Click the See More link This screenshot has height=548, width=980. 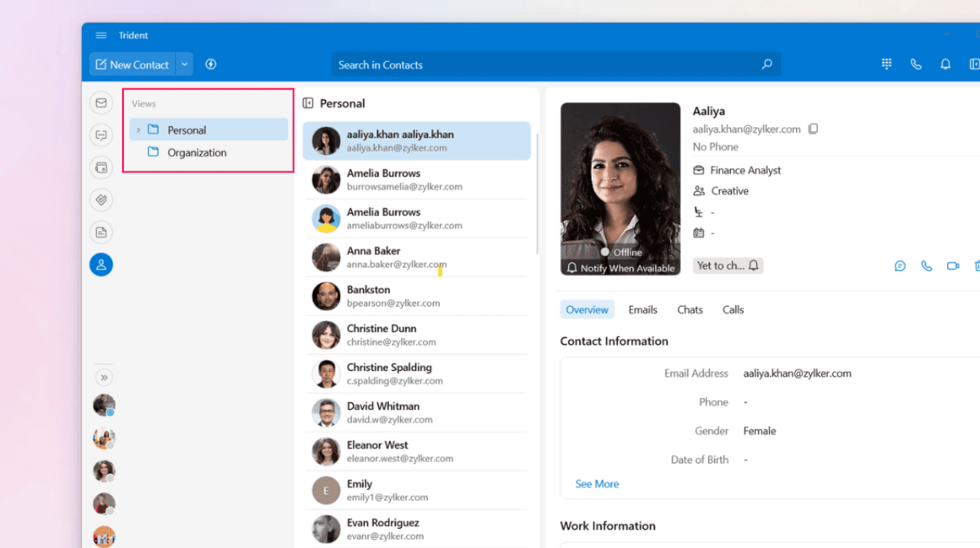click(x=597, y=484)
